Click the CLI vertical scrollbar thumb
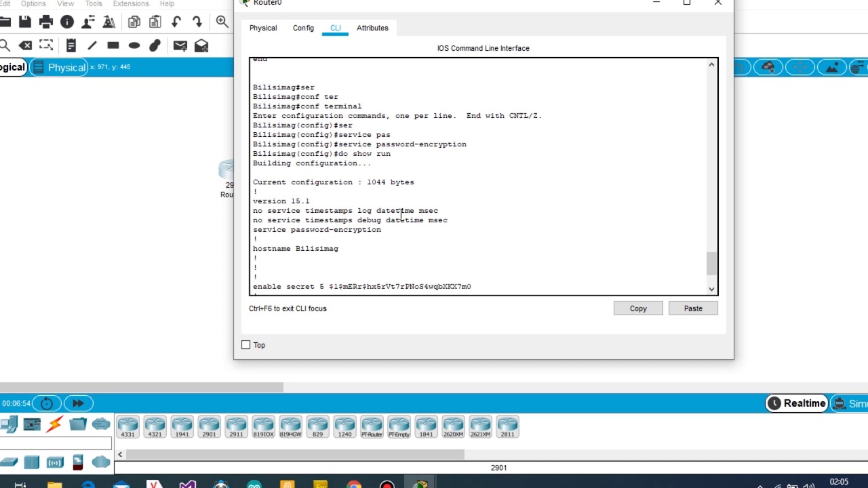Screen dimensions: 868x488 click(711, 264)
